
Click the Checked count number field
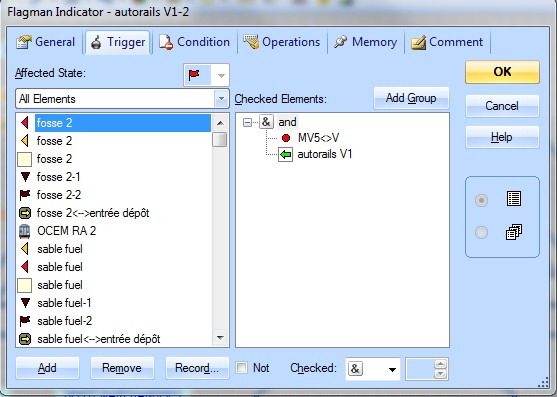tap(421, 369)
